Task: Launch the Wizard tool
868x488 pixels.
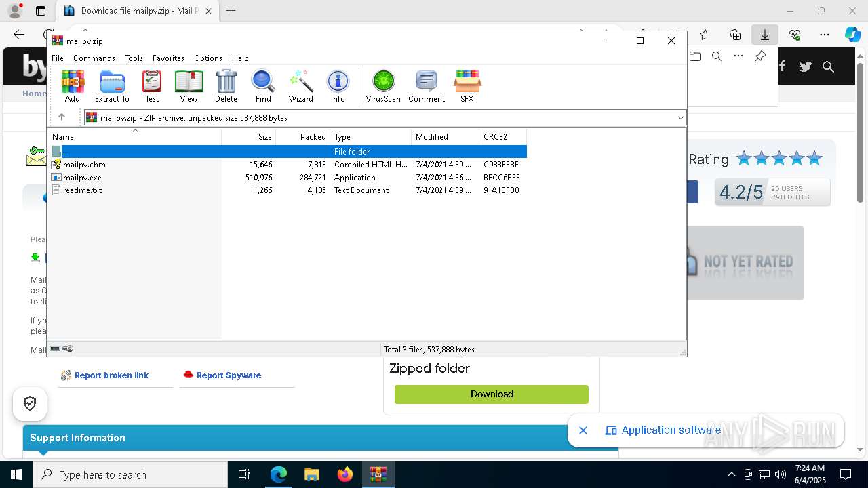Action: click(300, 86)
